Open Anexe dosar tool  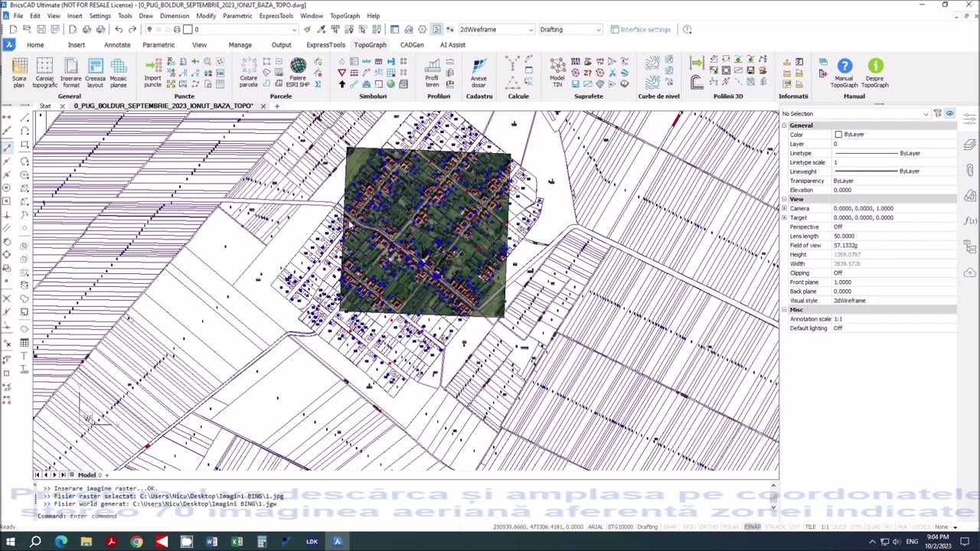point(479,73)
